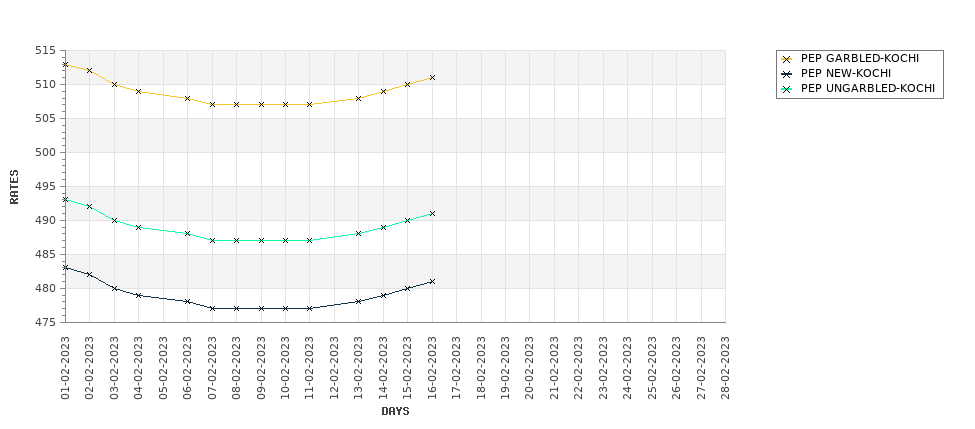
Task: Click garbled data point on 01-02-2023
Action: click(65, 64)
